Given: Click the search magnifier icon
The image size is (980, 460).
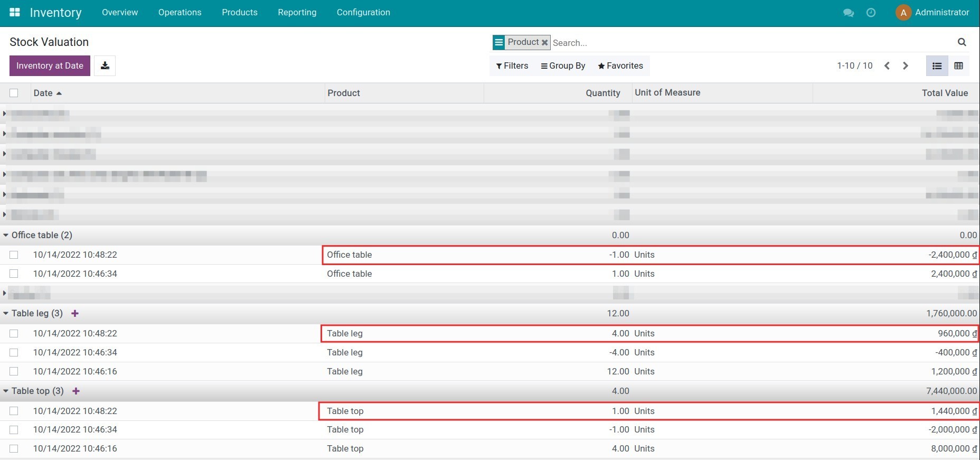Looking at the screenshot, I should point(962,42).
